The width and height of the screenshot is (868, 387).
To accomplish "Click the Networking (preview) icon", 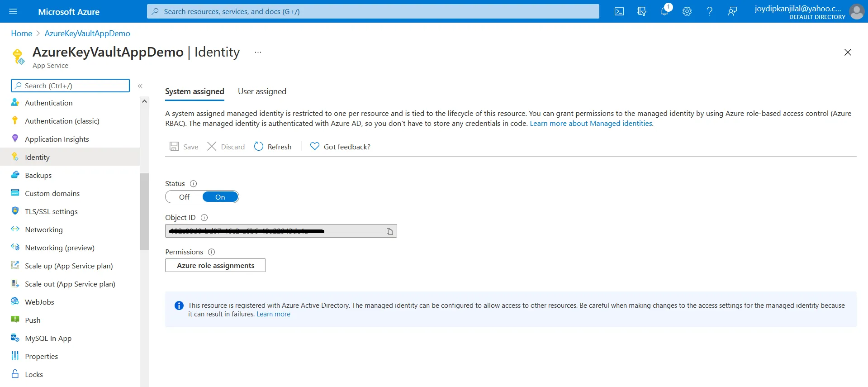I will point(15,247).
